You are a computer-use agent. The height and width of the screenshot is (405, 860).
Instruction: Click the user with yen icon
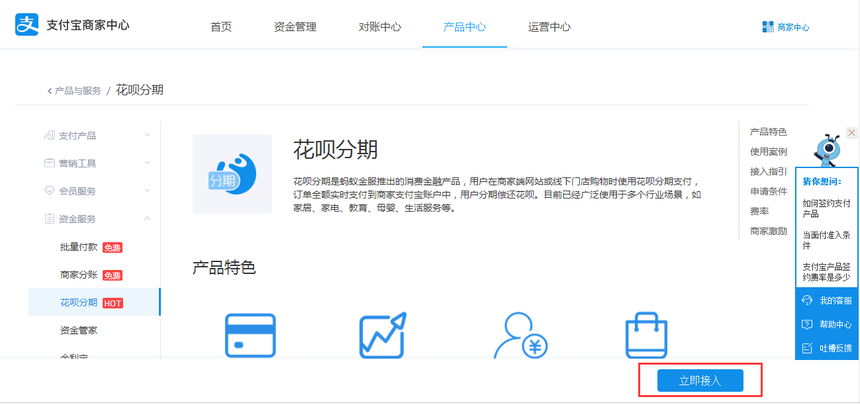point(520,335)
